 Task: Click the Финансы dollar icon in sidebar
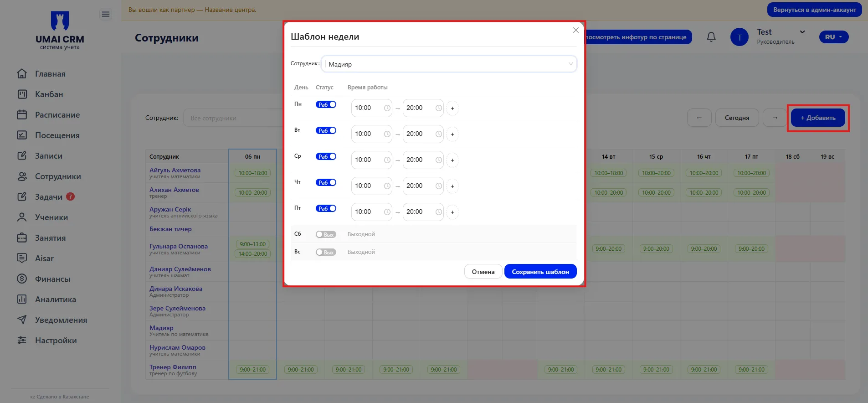click(x=22, y=279)
